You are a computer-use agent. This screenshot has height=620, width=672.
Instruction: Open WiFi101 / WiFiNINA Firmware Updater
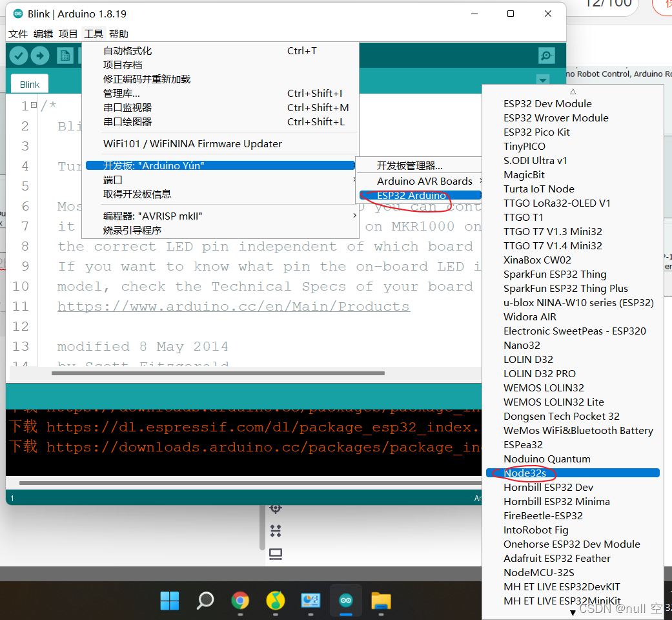(220, 143)
